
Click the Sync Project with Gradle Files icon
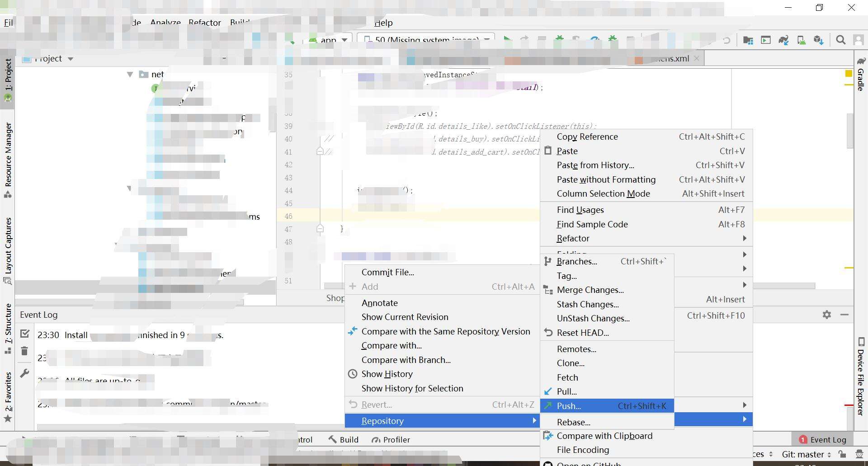(783, 40)
